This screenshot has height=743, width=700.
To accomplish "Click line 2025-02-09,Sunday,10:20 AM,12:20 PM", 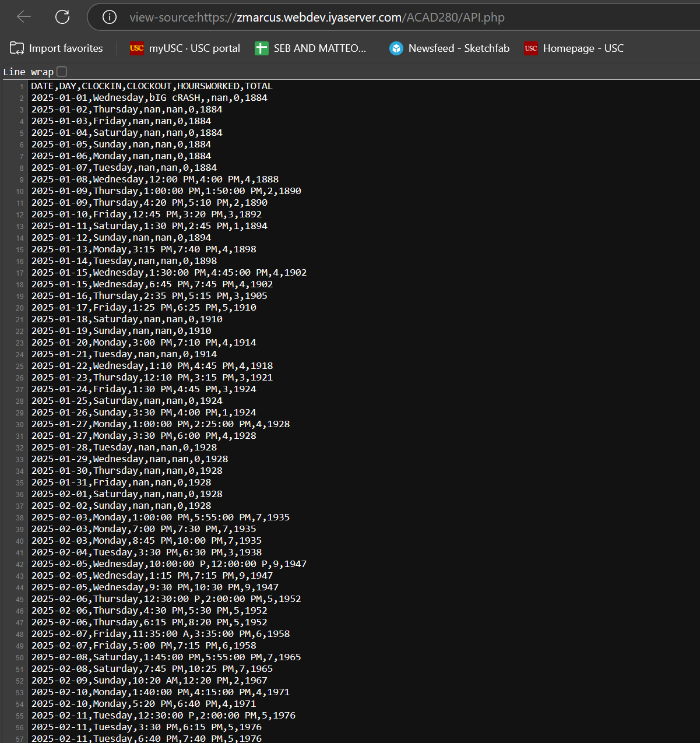I will pyautogui.click(x=149, y=681).
